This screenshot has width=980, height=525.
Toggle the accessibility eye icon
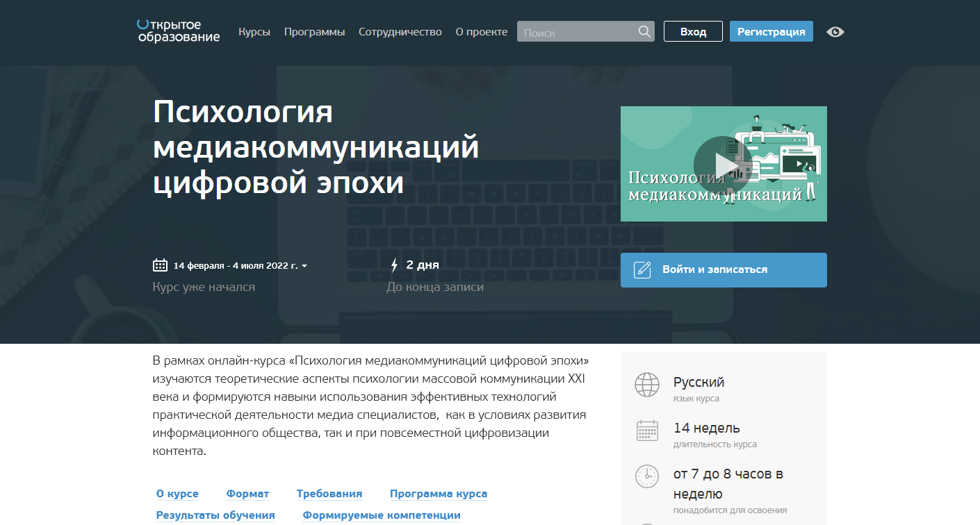pyautogui.click(x=835, y=32)
